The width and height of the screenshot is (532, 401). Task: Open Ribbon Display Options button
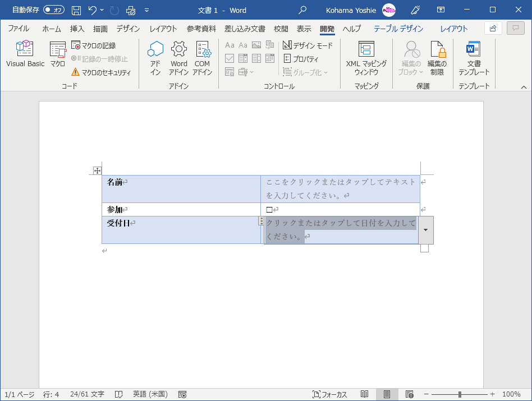[x=441, y=10]
